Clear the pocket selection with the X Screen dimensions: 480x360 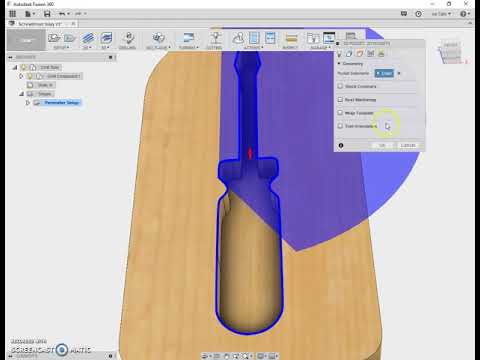tap(399, 73)
